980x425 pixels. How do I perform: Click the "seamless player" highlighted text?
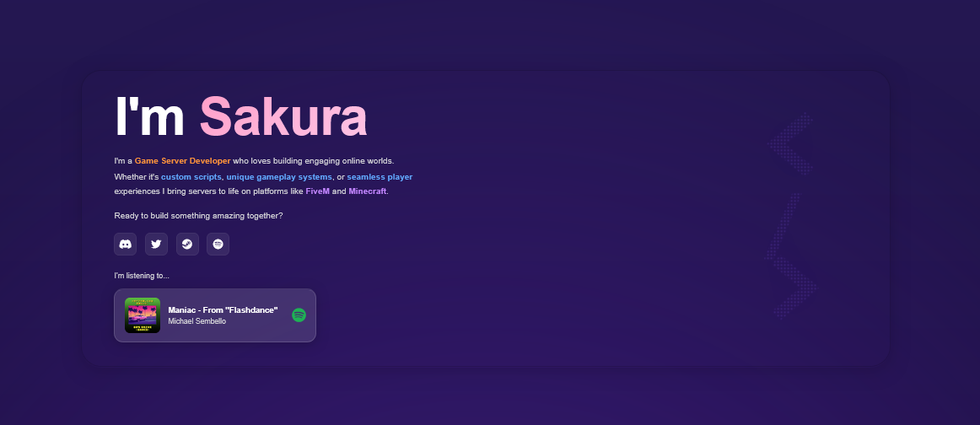pos(380,177)
